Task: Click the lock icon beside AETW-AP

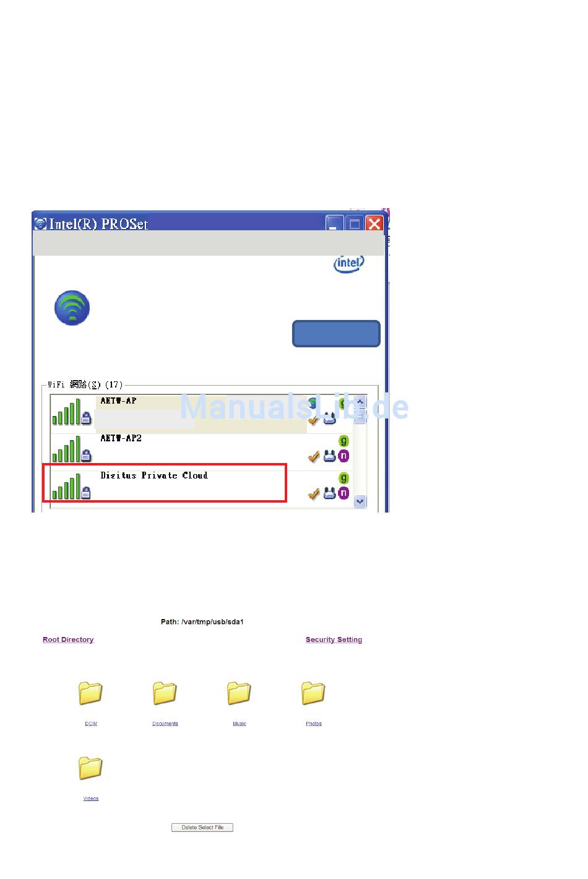Action: [86, 418]
